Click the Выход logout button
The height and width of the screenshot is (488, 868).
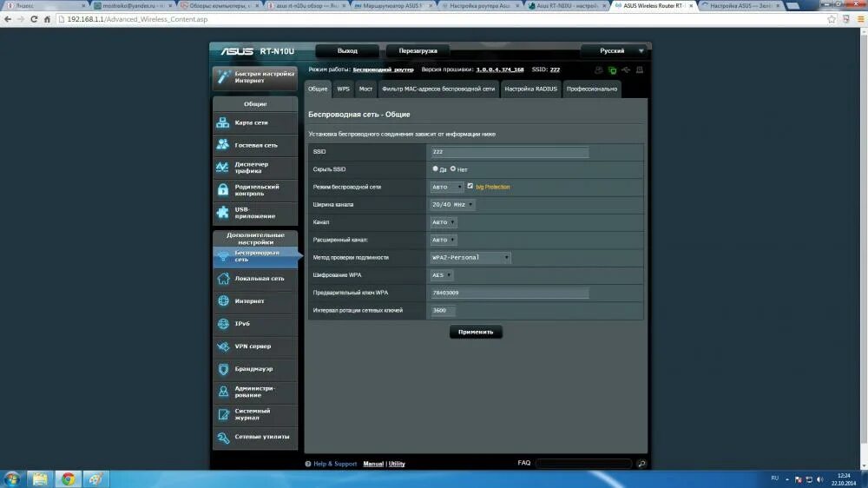pyautogui.click(x=348, y=51)
